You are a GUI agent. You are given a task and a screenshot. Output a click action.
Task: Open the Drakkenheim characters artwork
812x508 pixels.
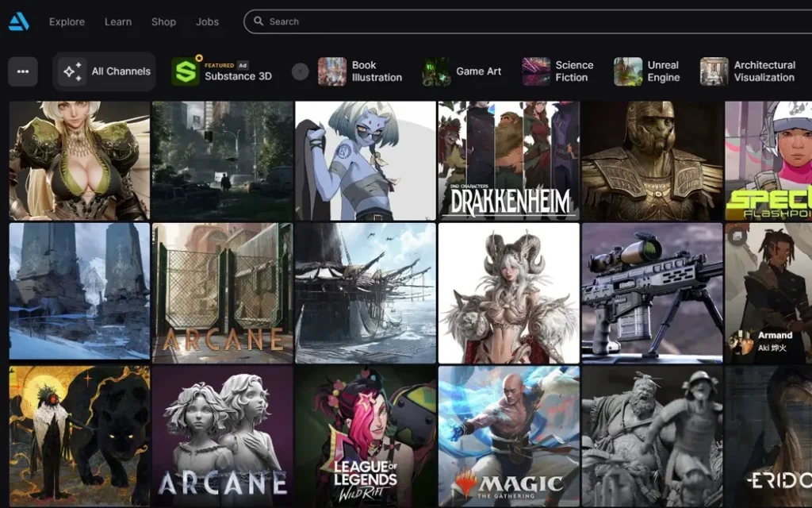pos(509,160)
